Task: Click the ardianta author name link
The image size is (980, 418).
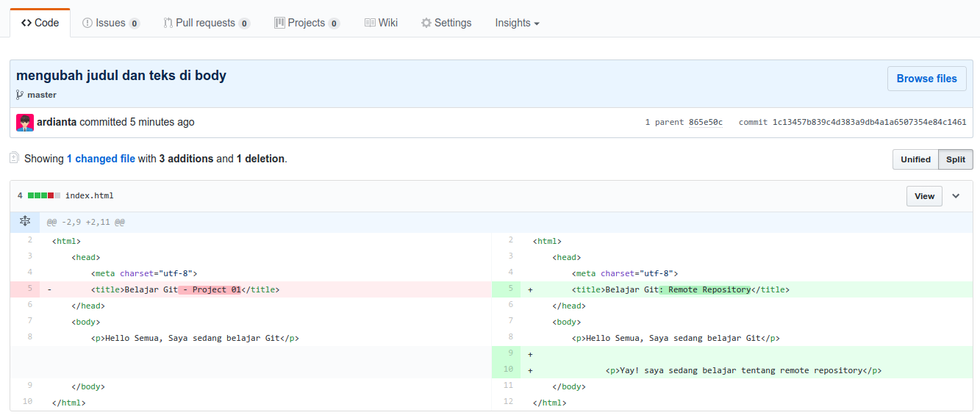Action: click(57, 122)
